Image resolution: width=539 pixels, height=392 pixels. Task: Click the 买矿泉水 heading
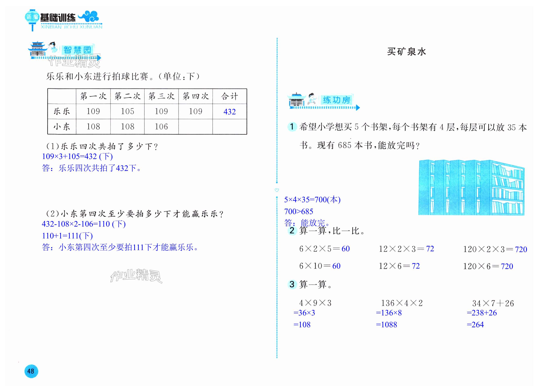click(406, 51)
